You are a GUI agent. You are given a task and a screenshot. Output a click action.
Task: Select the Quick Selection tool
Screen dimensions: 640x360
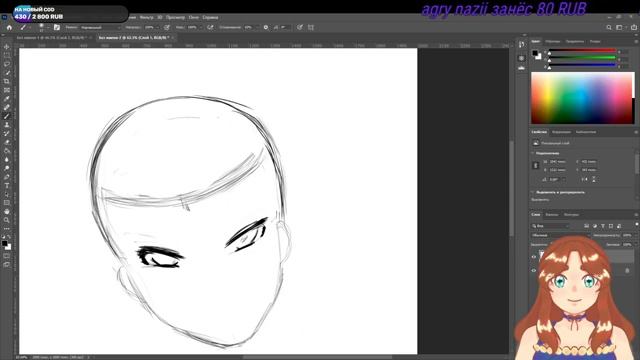(7, 73)
